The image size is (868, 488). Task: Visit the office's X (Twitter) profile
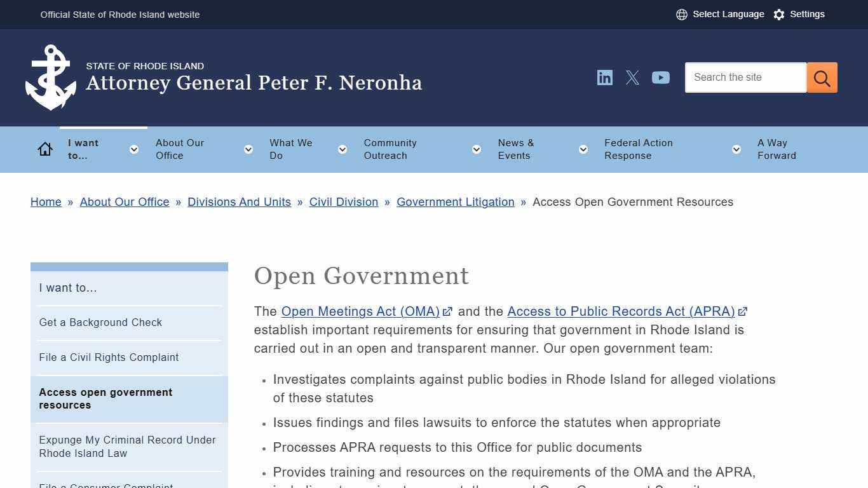click(x=632, y=78)
